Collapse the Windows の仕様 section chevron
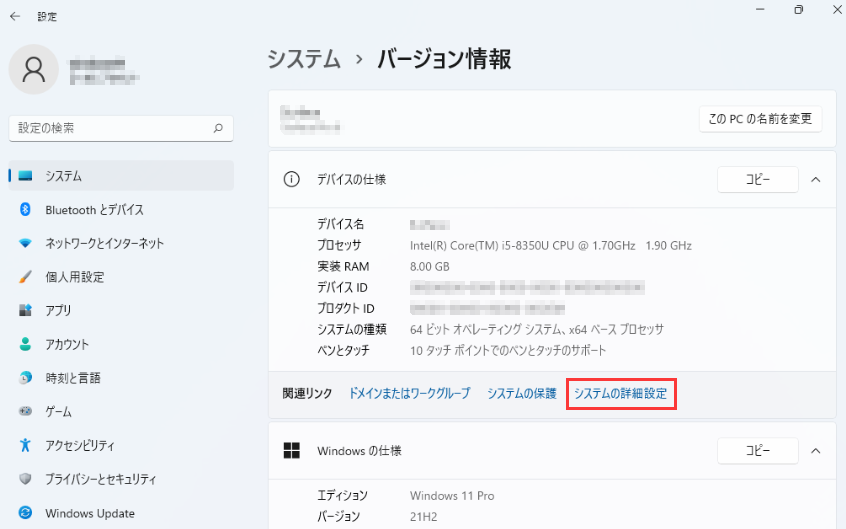 [815, 451]
